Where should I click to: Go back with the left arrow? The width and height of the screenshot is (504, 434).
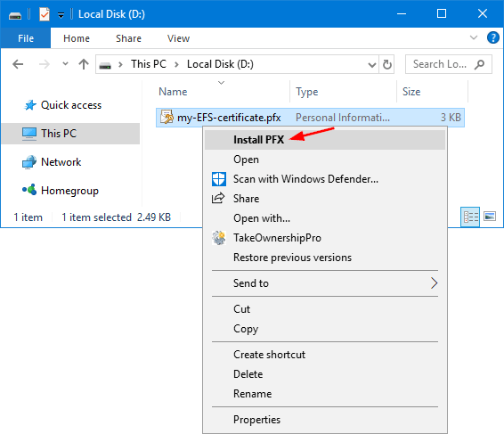click(x=18, y=64)
